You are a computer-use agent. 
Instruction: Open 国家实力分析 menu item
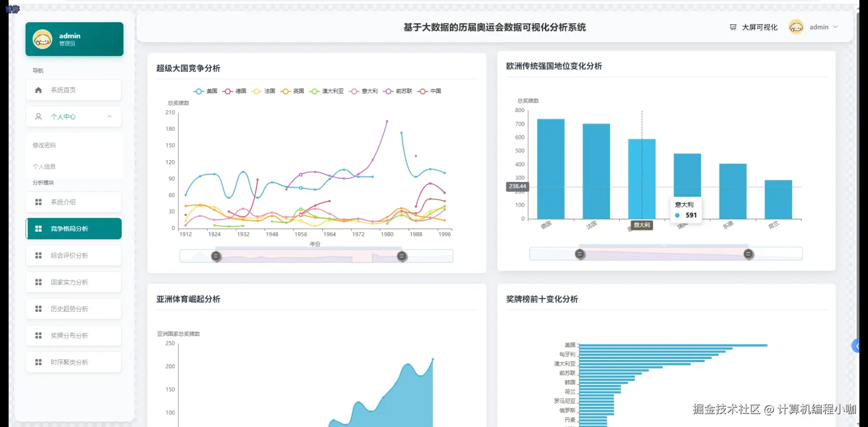74,282
